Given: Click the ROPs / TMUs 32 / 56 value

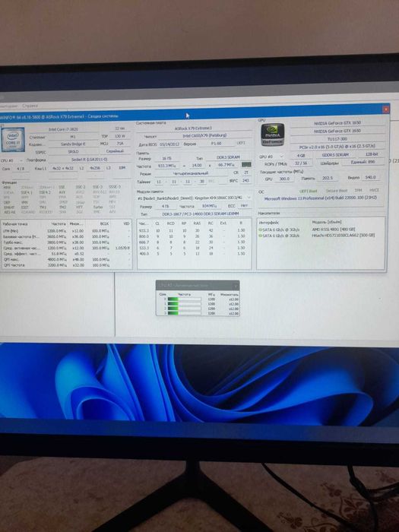Looking at the screenshot, I should coord(301,163).
